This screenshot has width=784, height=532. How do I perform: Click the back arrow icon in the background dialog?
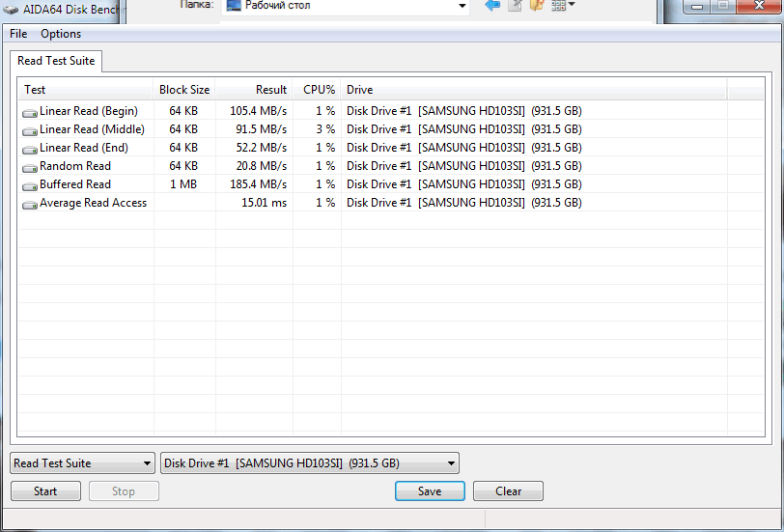click(492, 6)
